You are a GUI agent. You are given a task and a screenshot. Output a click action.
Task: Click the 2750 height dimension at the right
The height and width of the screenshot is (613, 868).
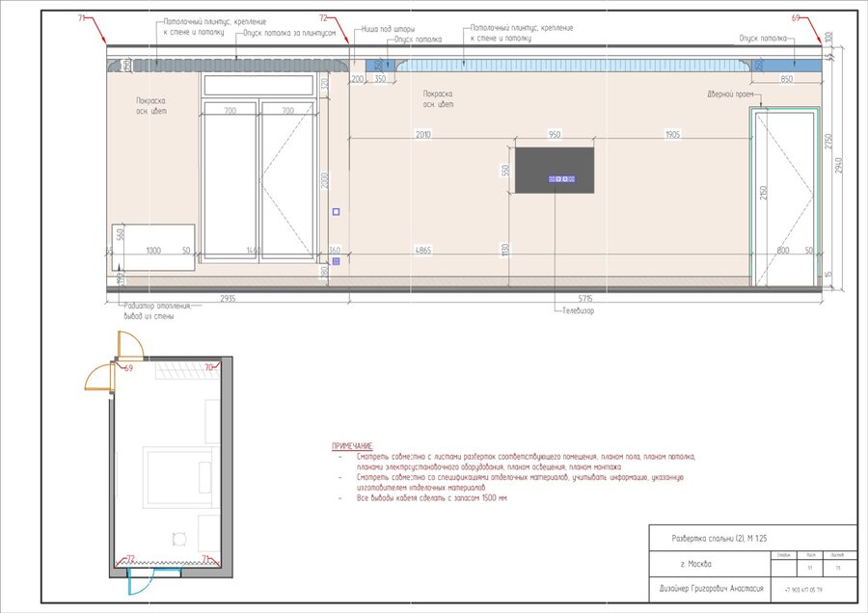click(x=828, y=141)
